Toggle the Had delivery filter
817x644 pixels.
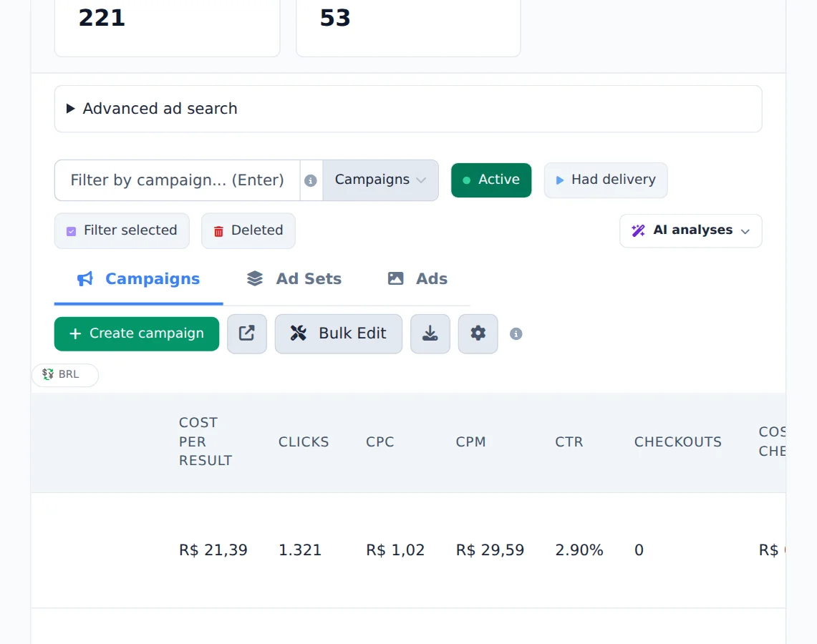pos(606,180)
